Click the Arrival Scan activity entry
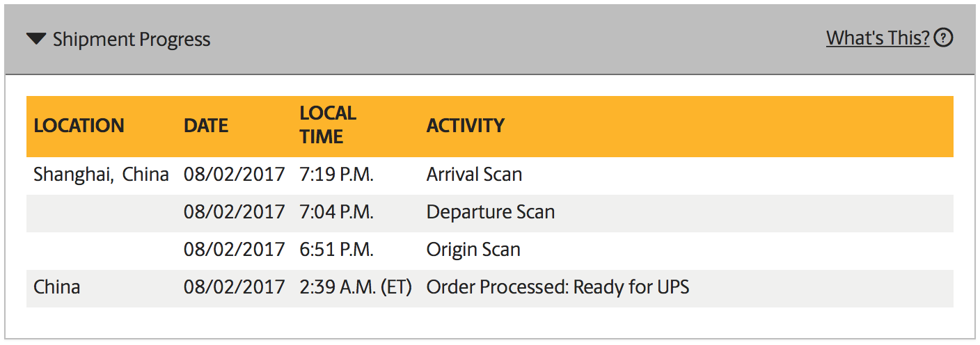 tap(474, 175)
